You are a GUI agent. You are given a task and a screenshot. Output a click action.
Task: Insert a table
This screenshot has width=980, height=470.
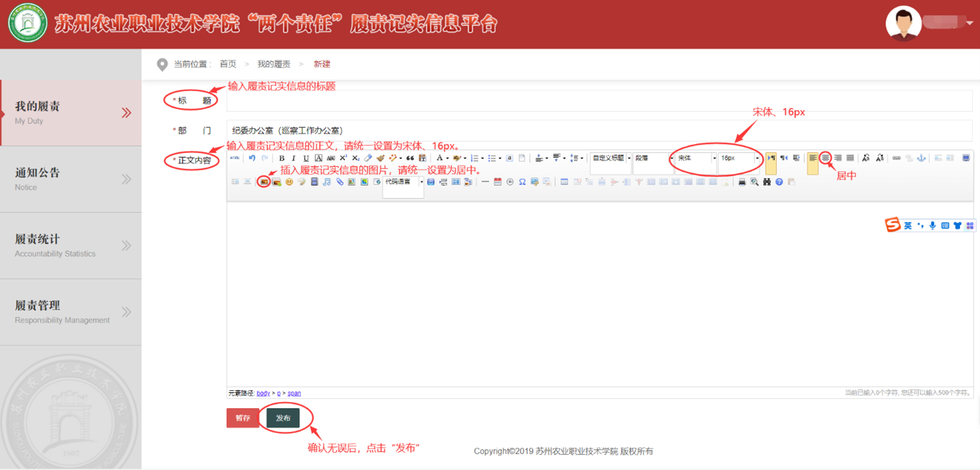pos(564,182)
